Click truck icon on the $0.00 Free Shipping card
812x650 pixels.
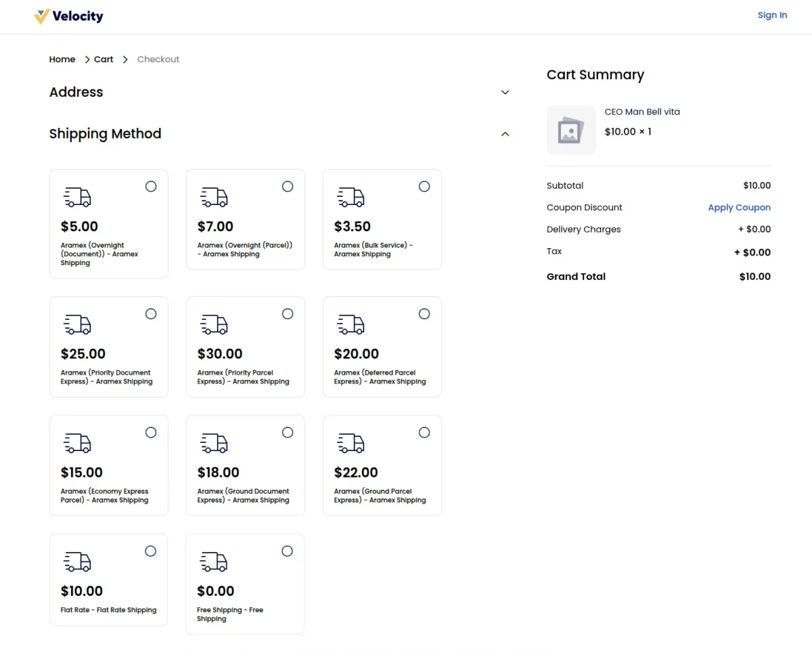point(214,561)
